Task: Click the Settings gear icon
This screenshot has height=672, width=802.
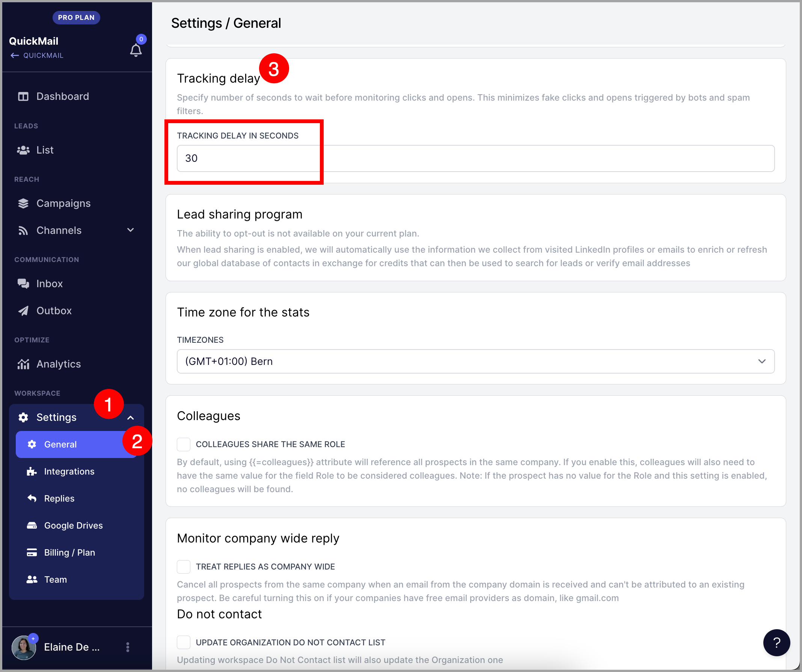Action: tap(23, 417)
